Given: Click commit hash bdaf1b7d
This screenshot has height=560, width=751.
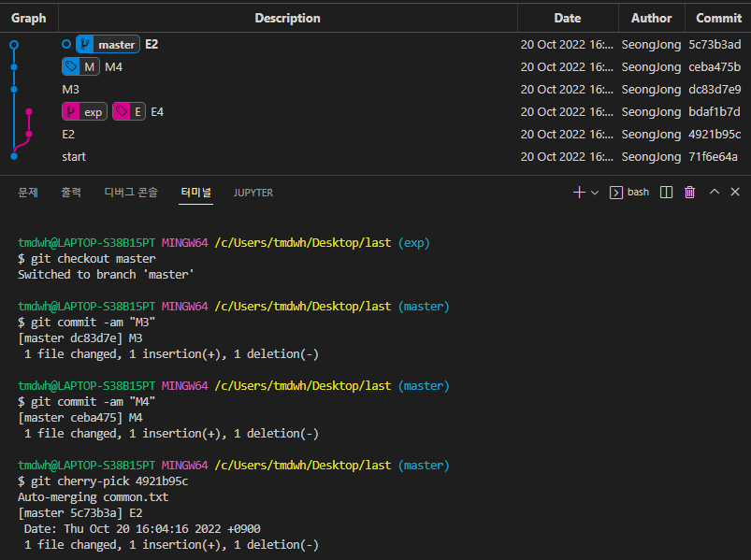Looking at the screenshot, I should 715,112.
